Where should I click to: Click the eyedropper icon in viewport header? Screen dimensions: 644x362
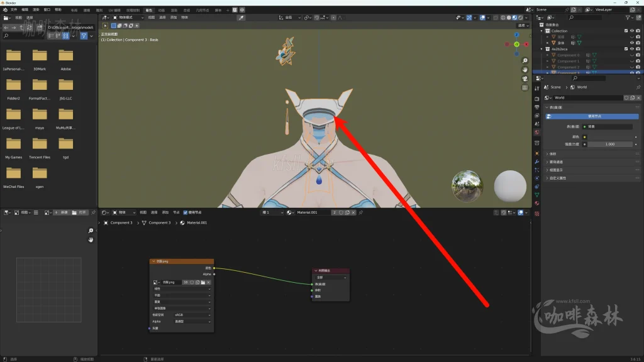[241, 18]
